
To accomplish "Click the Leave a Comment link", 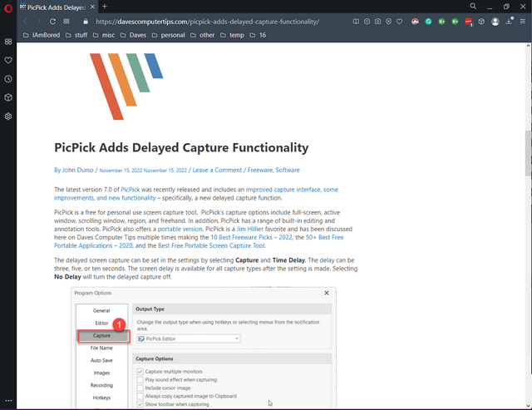I will coord(217,170).
